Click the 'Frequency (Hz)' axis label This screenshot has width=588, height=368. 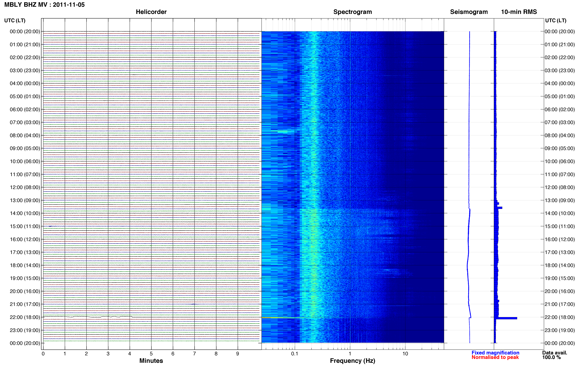[352, 361]
